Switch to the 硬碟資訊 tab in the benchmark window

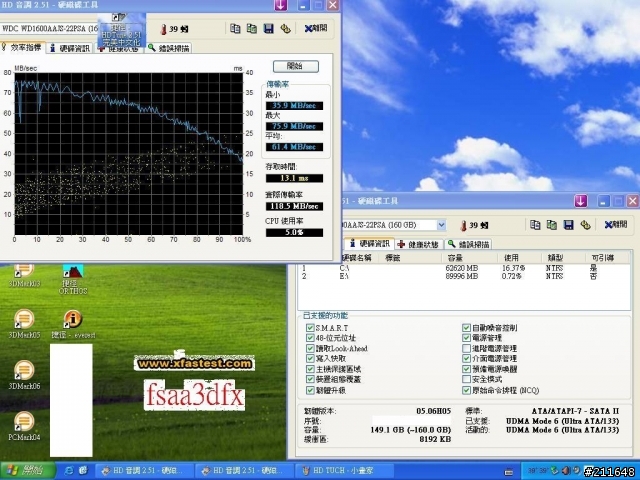click(x=70, y=48)
